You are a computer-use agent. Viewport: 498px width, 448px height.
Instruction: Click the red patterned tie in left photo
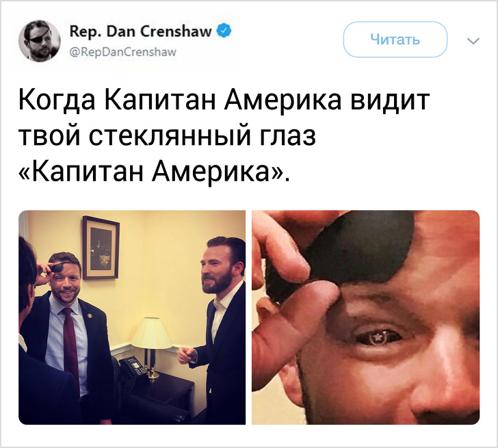71,345
